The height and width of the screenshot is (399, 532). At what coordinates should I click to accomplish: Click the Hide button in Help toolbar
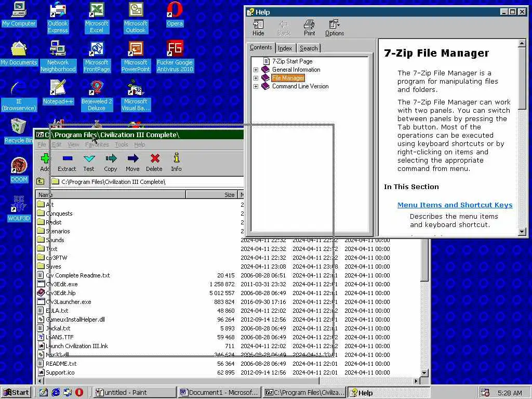(x=258, y=28)
